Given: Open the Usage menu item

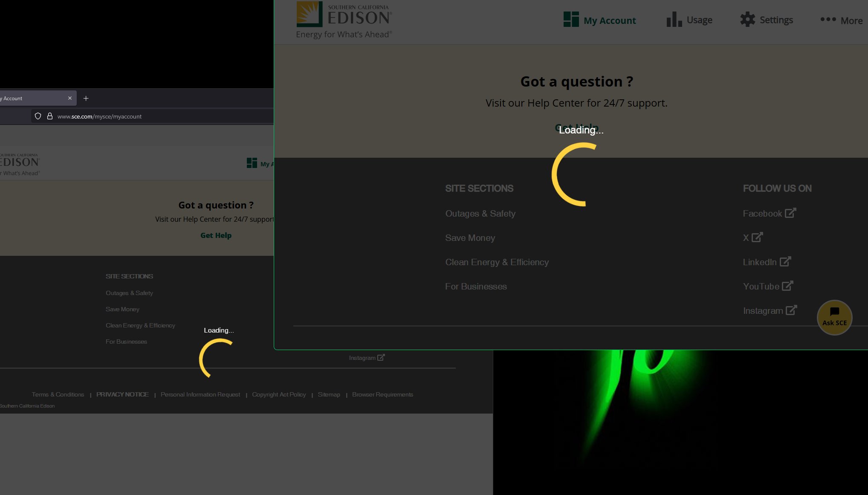Looking at the screenshot, I should pos(699,20).
